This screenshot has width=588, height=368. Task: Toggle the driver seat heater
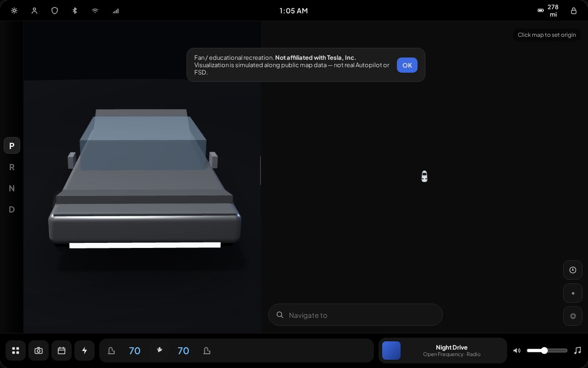coord(111,351)
